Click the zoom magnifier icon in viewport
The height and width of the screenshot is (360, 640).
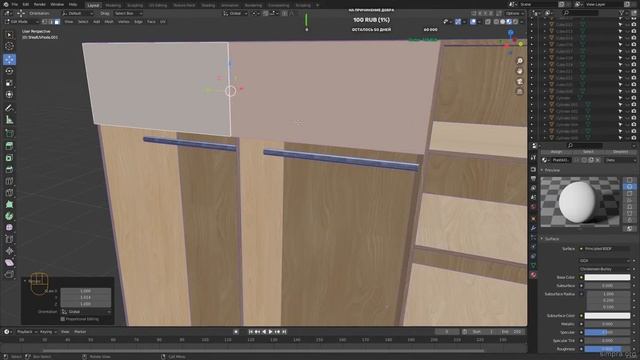tap(520, 61)
